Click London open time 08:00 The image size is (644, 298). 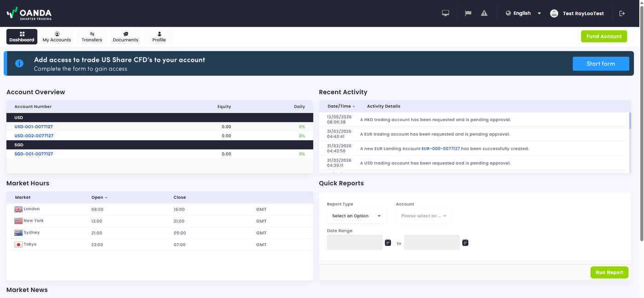tap(98, 209)
